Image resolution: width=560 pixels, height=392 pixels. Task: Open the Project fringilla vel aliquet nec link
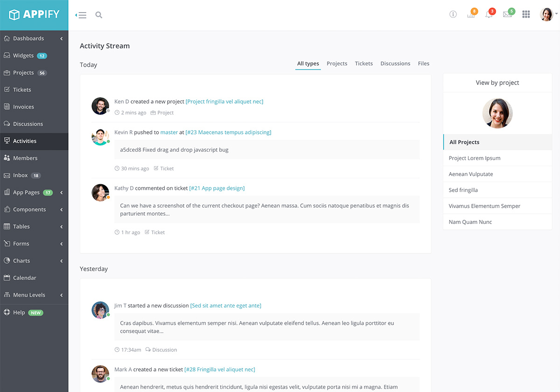[224, 102]
